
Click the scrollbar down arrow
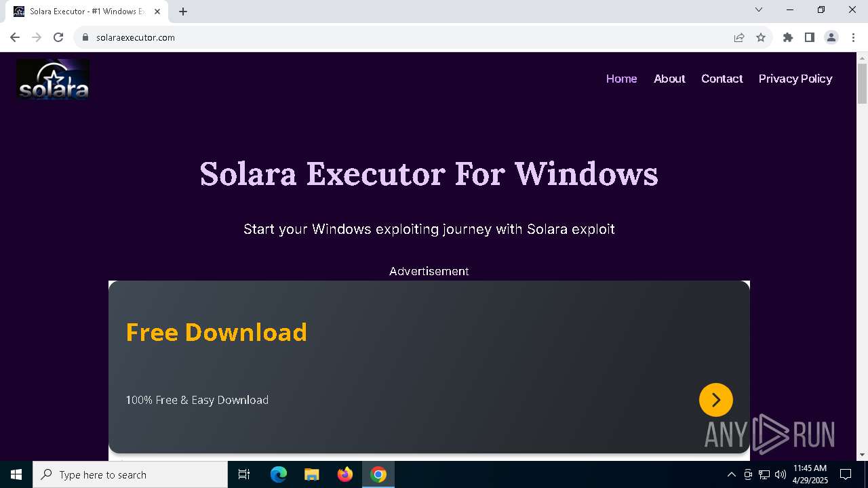point(862,455)
